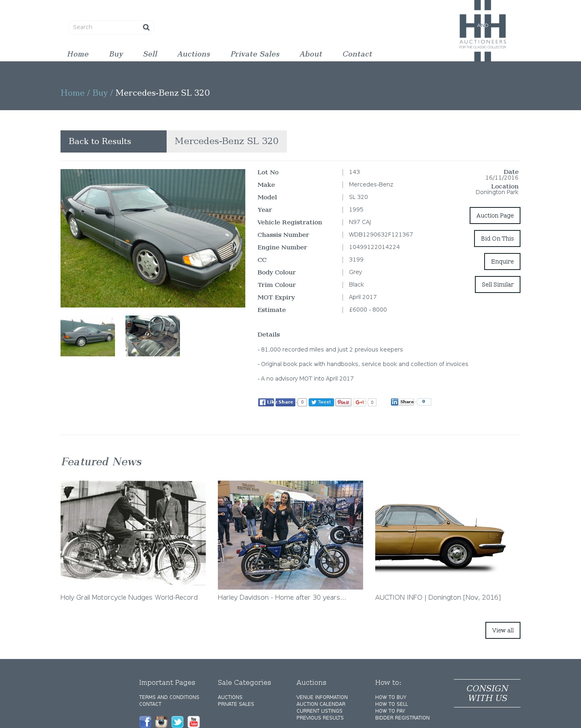Open the Buy menu item
Image resolution: width=581 pixels, height=728 pixels.
click(116, 54)
